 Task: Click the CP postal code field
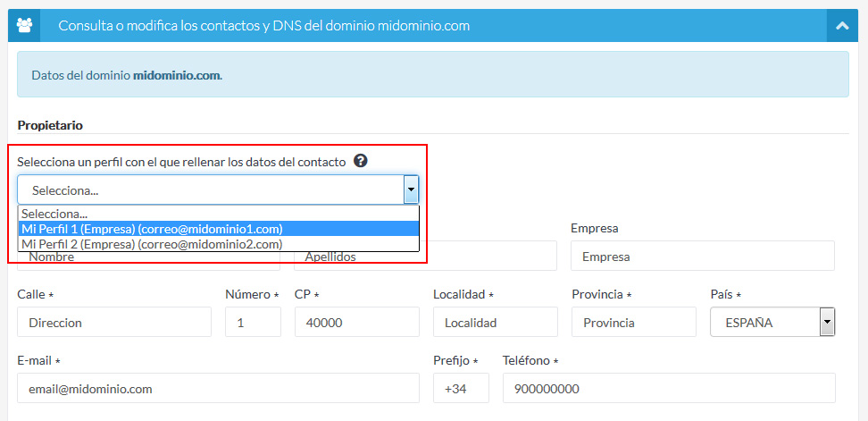(x=356, y=322)
